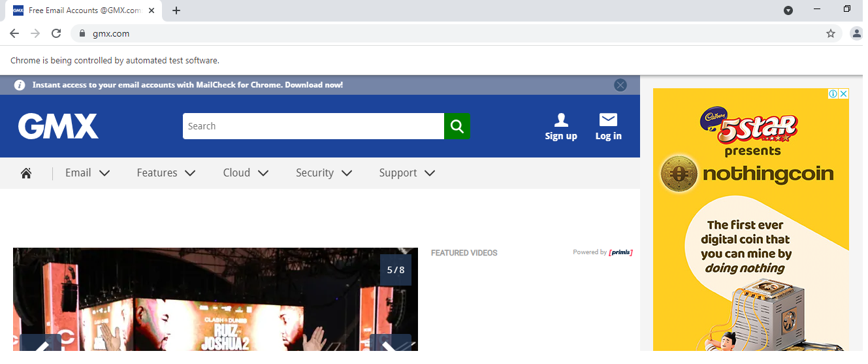Click the info icon in MailCheck banner
The width and height of the screenshot is (868, 364).
20,85
